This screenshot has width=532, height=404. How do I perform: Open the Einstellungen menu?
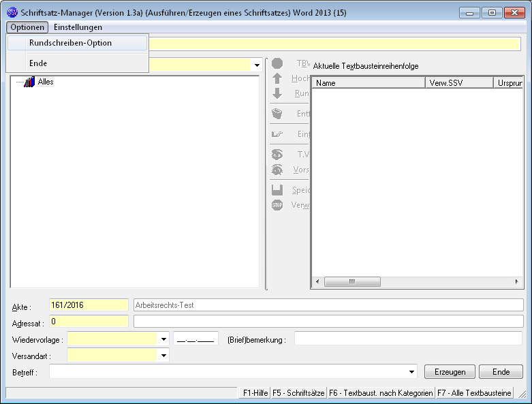pyautogui.click(x=78, y=27)
